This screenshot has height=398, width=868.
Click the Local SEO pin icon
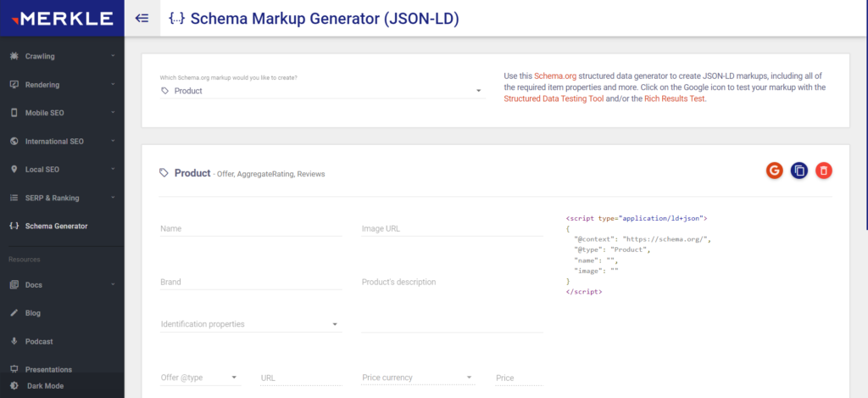[14, 169]
